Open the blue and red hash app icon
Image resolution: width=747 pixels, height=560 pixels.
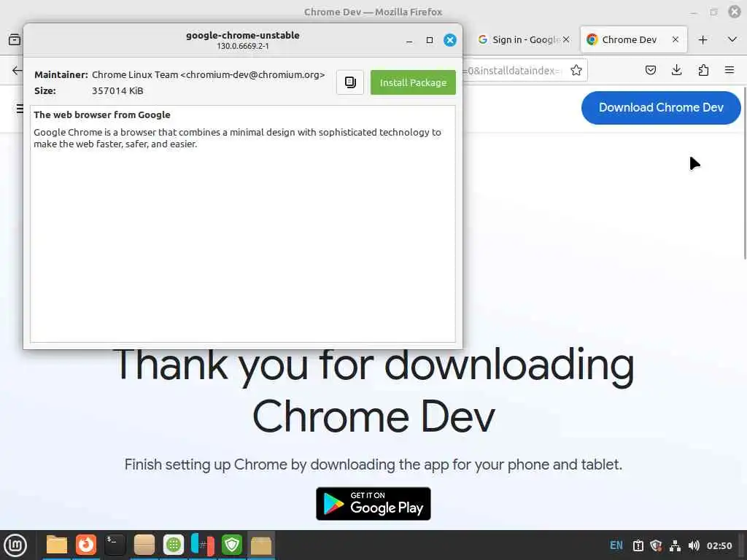(x=203, y=545)
